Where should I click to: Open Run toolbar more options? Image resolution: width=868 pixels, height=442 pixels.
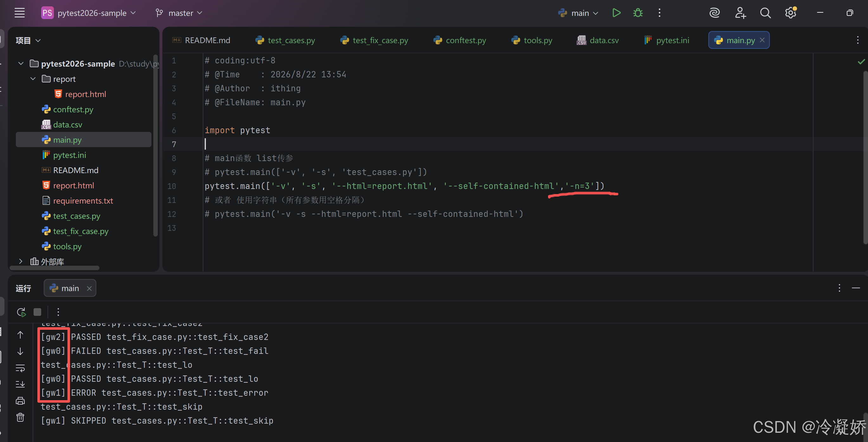click(x=58, y=312)
